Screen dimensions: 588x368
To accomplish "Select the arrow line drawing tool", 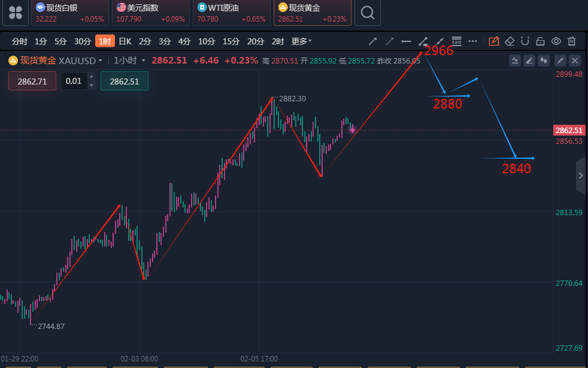I will [x=373, y=41].
